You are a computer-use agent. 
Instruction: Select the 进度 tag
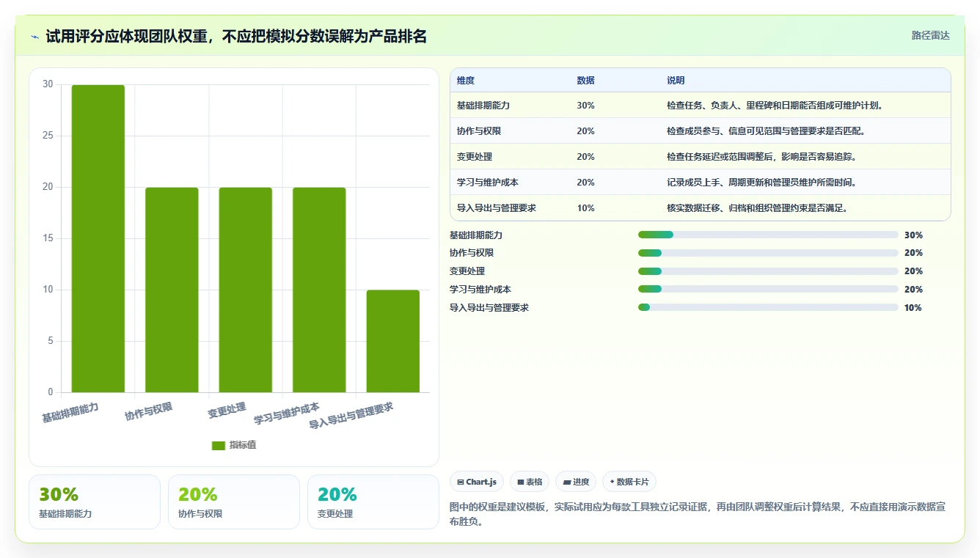click(x=576, y=482)
